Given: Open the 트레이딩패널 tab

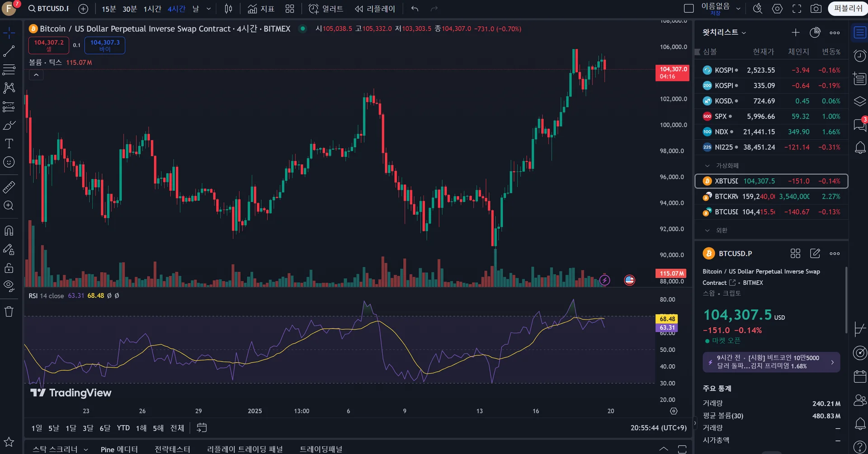Looking at the screenshot, I should [321, 449].
